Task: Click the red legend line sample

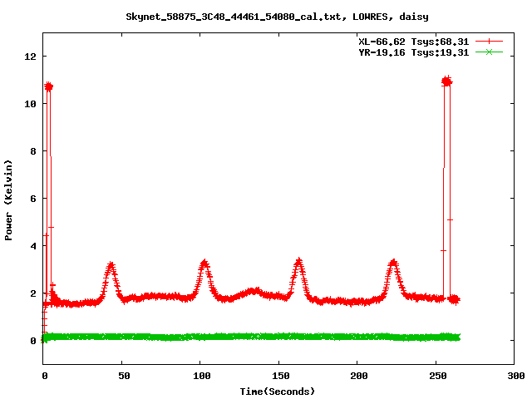Action: (489, 42)
